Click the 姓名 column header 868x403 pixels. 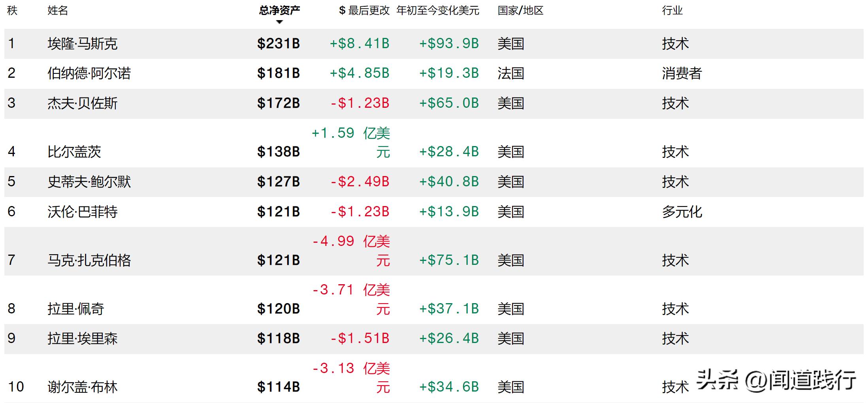click(58, 11)
